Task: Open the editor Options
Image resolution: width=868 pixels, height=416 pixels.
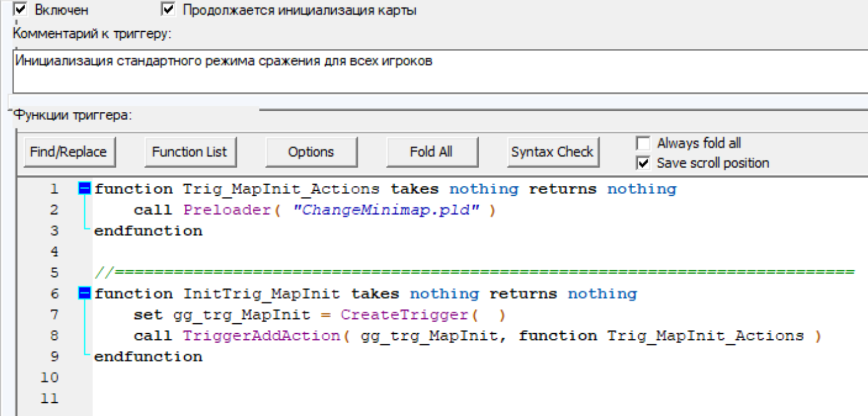Action: [311, 152]
